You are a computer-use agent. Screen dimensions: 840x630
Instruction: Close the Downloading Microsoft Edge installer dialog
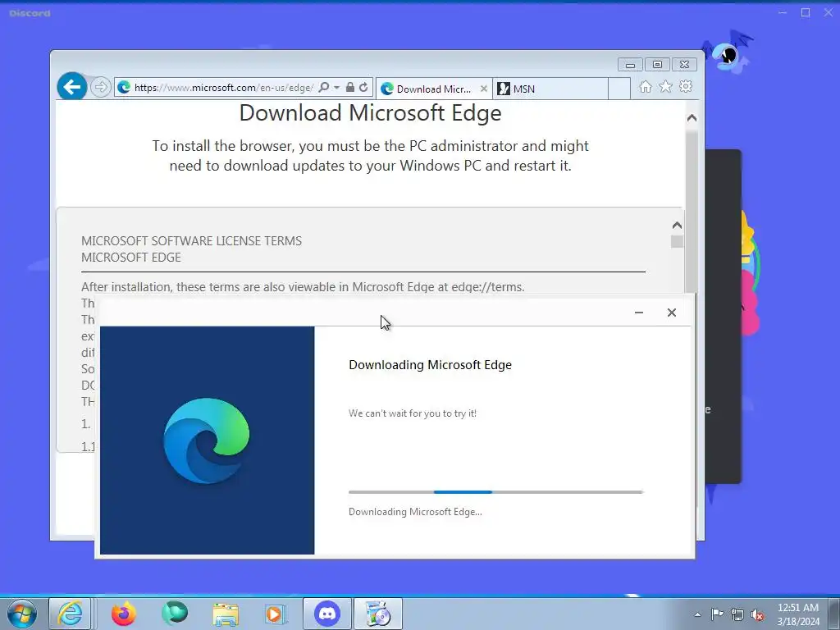pyautogui.click(x=672, y=313)
